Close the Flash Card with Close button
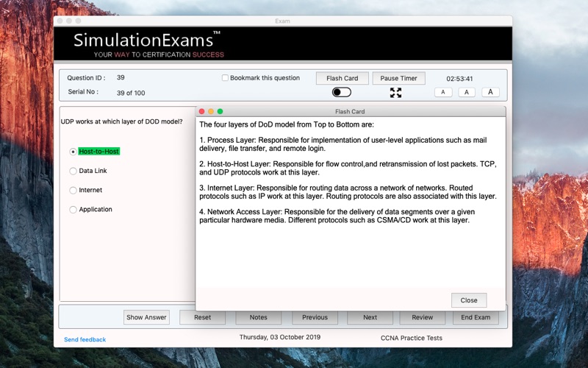The width and height of the screenshot is (588, 368). (469, 300)
